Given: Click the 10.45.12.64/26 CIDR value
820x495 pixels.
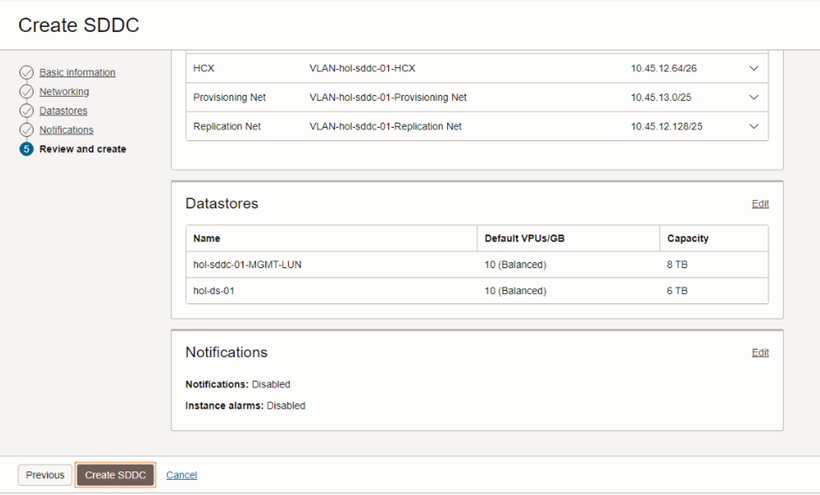Looking at the screenshot, I should coord(664,68).
